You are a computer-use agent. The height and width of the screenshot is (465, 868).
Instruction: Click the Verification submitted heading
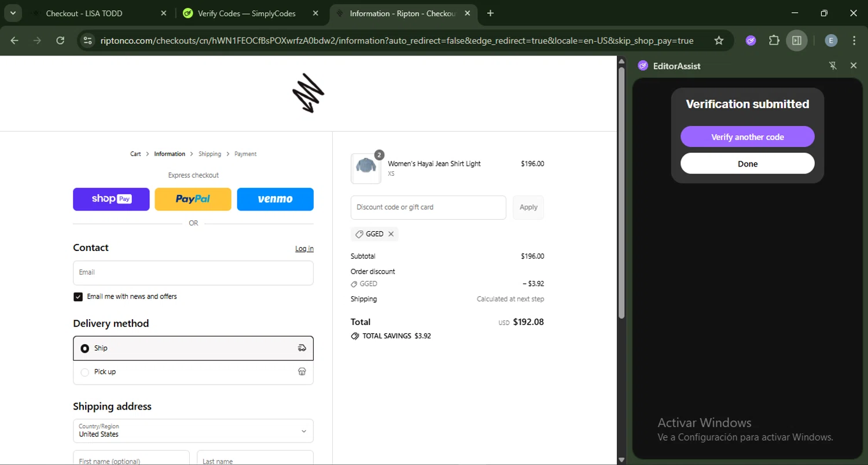[748, 104]
